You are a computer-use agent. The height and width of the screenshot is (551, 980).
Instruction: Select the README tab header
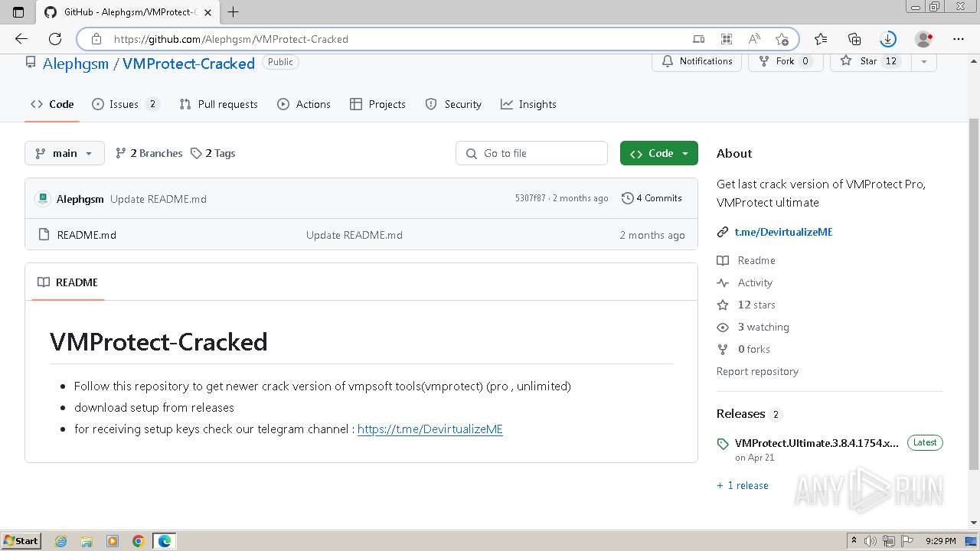(68, 282)
